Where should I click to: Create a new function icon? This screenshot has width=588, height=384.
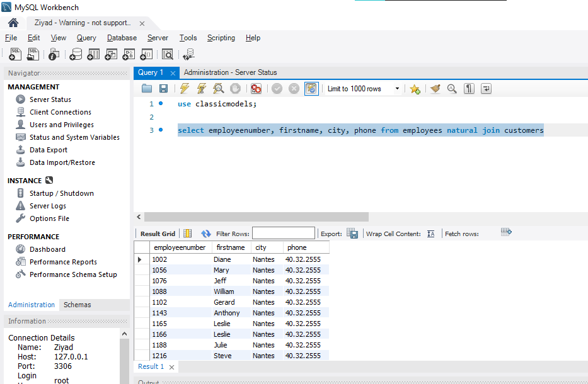[x=146, y=54]
